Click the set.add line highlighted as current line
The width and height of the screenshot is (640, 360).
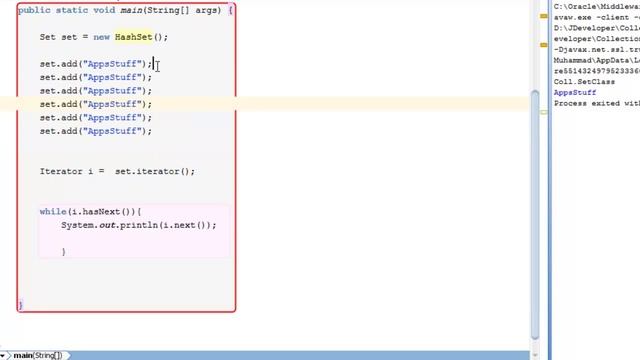coord(96,104)
